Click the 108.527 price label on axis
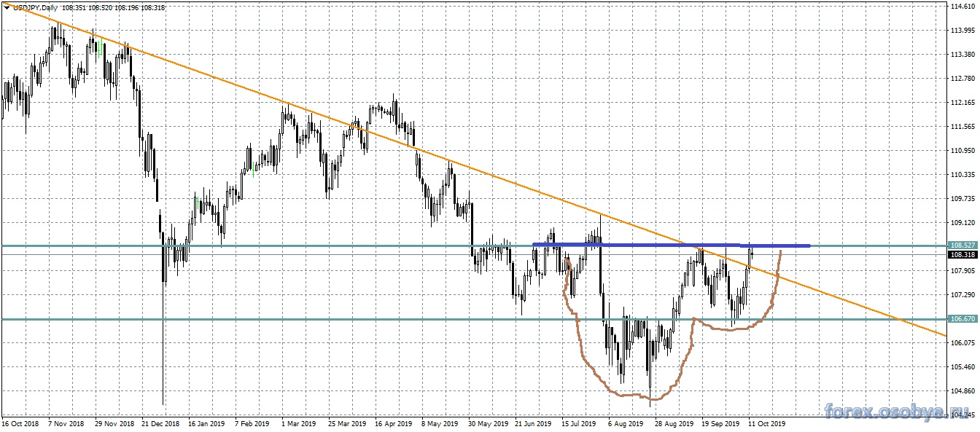Viewport: 980px width, 432px height. click(962, 246)
